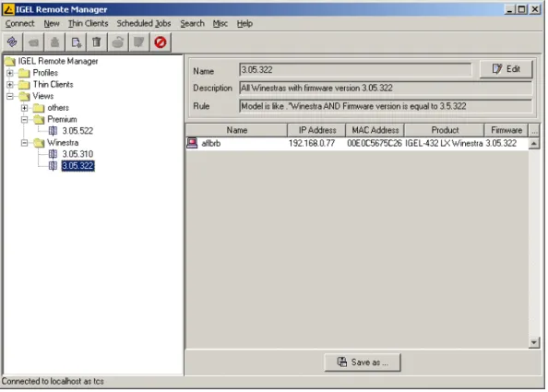
Task: Click the greyed folder toolbar icon
Action: [x=33, y=42]
